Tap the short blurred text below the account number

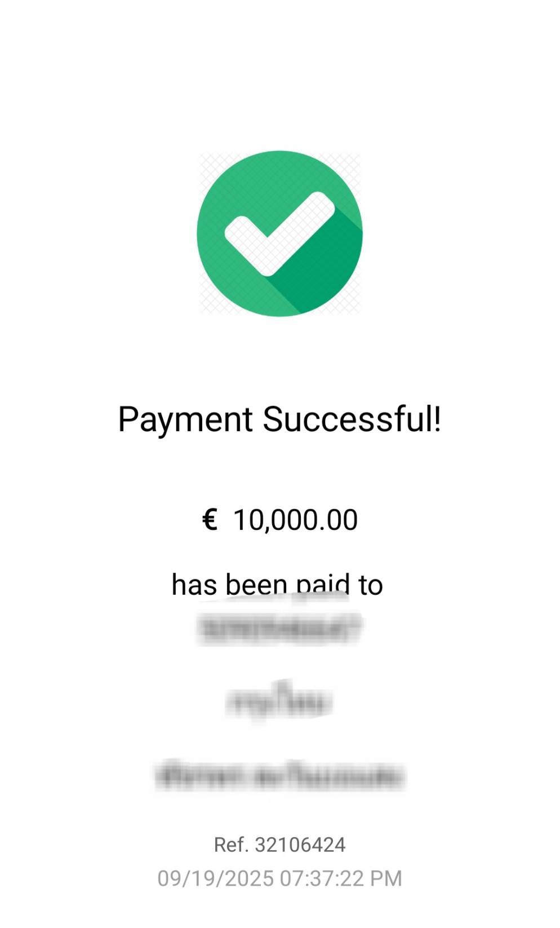pos(279,702)
